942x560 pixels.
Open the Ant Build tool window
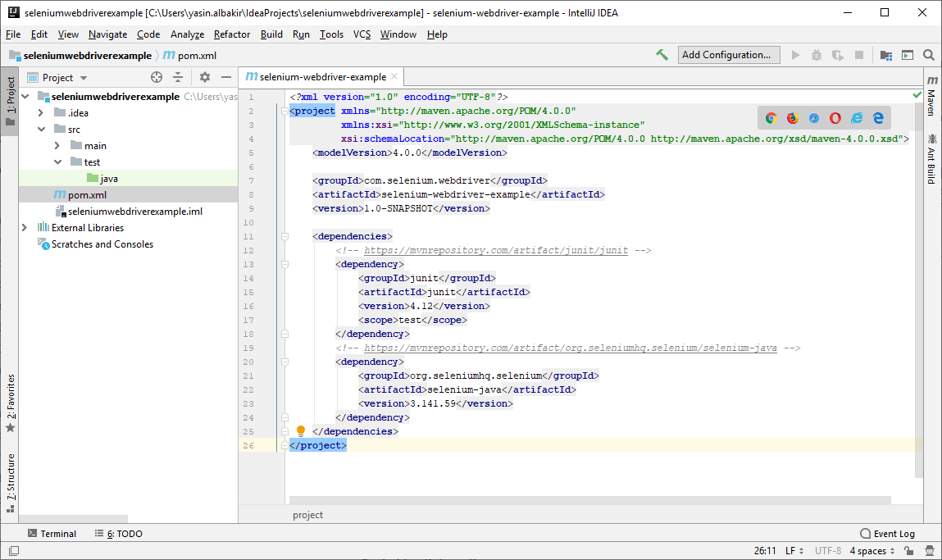932,160
